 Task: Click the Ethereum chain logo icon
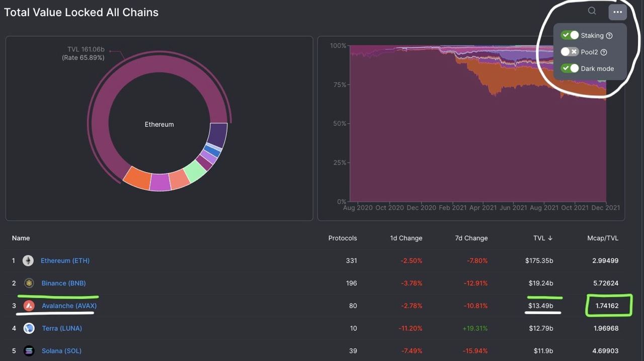pyautogui.click(x=28, y=261)
